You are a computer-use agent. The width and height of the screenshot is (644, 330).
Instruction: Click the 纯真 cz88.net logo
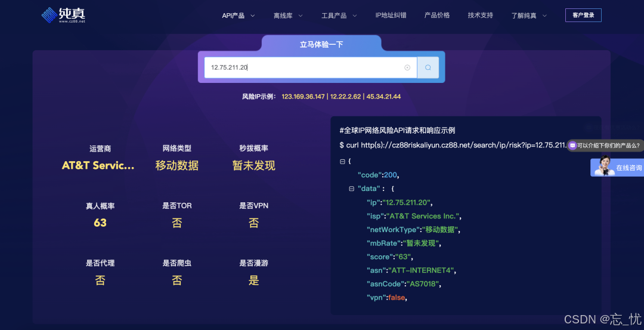63,15
